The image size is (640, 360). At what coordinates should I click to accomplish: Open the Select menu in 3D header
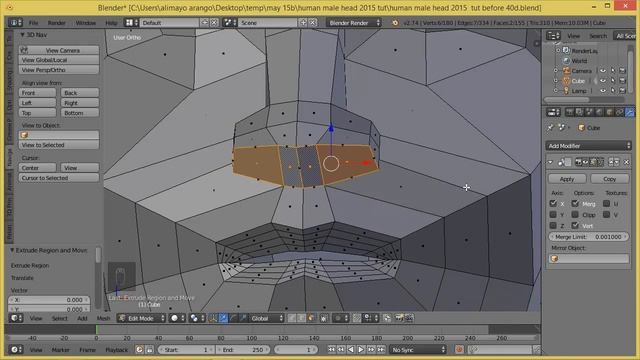(x=60, y=318)
